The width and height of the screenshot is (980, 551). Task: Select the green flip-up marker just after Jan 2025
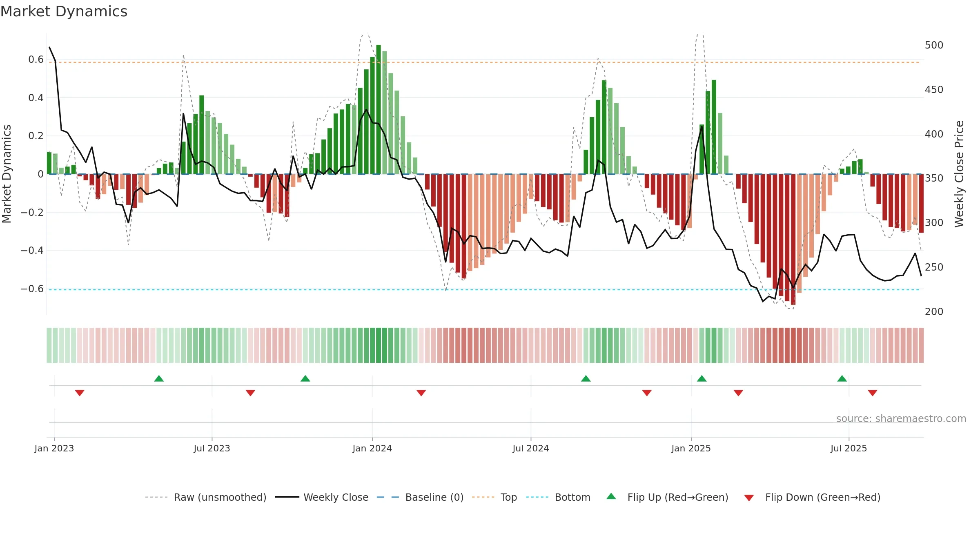[702, 378]
